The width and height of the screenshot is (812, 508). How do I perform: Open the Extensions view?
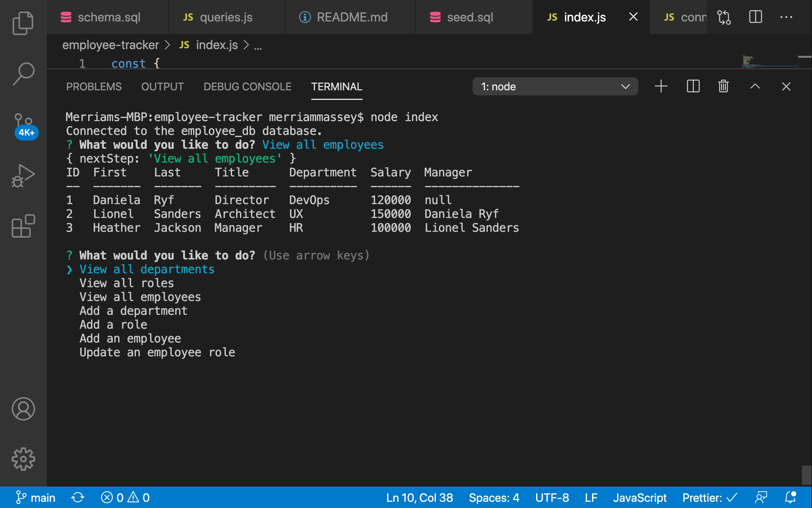[23, 226]
